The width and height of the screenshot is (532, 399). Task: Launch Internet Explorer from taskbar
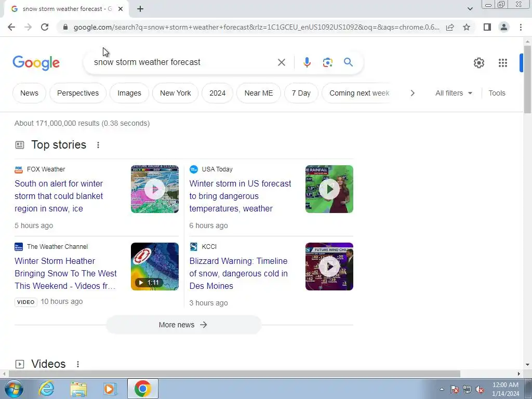click(x=46, y=389)
